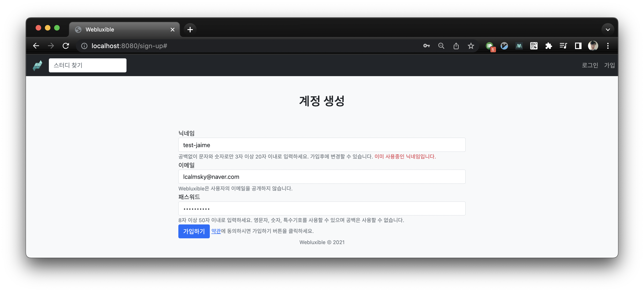The image size is (644, 292).
Task: Bookmark this page with star icon
Action: point(471,46)
